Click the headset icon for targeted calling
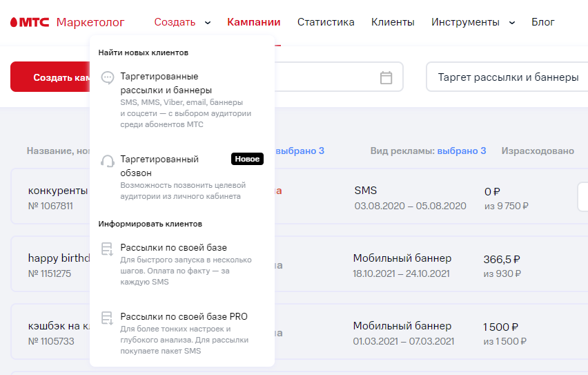The height and width of the screenshot is (375, 588). (x=108, y=161)
